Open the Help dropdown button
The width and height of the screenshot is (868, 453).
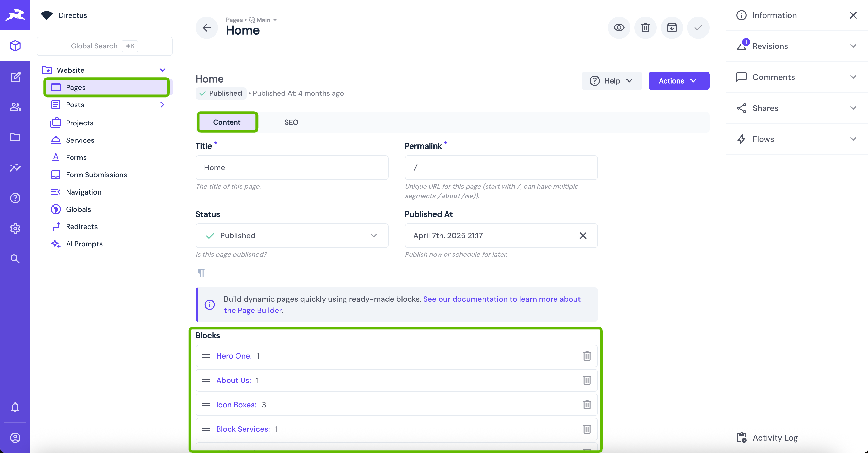click(x=611, y=81)
